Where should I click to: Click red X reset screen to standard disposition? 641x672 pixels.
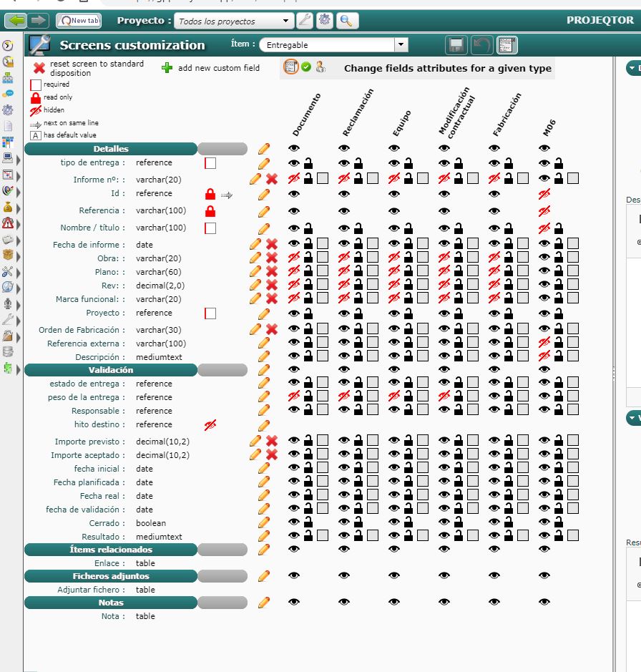[39, 68]
